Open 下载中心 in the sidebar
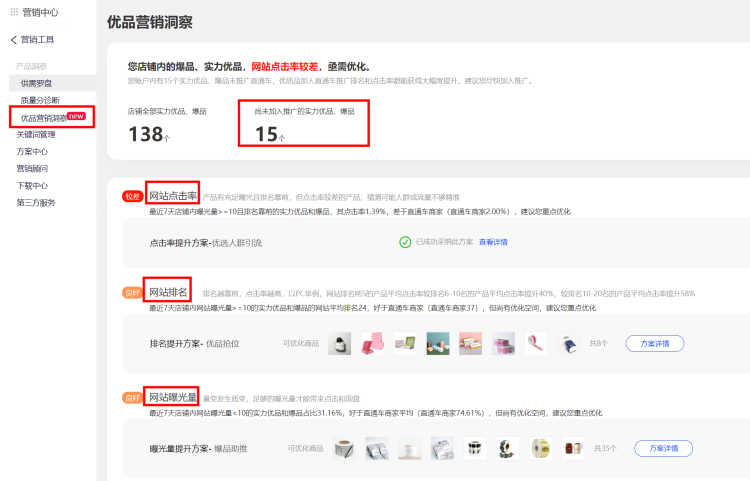Screen dimensions: 750x481 coord(32,185)
